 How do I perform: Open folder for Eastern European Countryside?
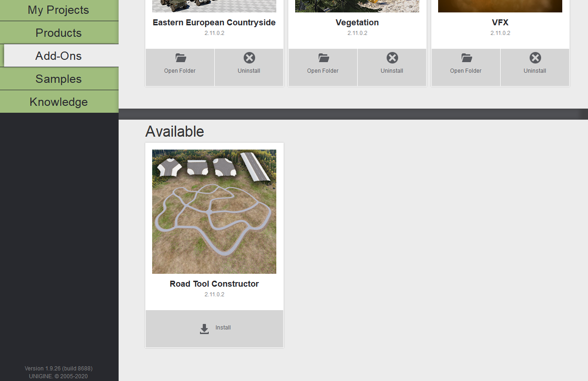(x=180, y=63)
